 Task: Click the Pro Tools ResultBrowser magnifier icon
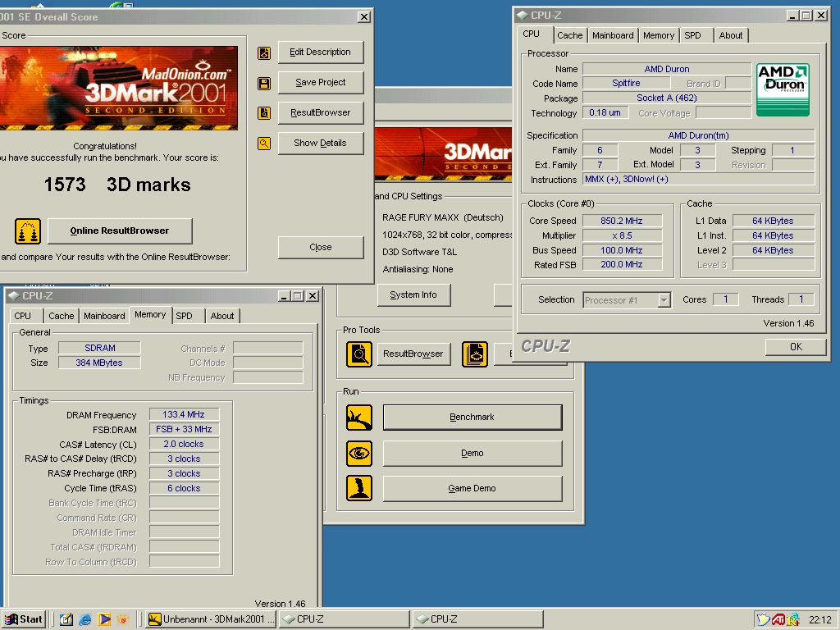coord(359,354)
